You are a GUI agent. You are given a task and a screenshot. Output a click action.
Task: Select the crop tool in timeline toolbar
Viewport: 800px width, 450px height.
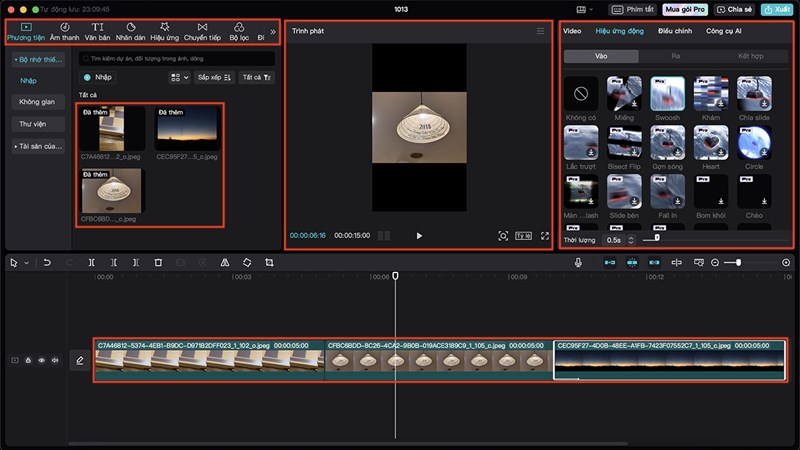pyautogui.click(x=269, y=262)
